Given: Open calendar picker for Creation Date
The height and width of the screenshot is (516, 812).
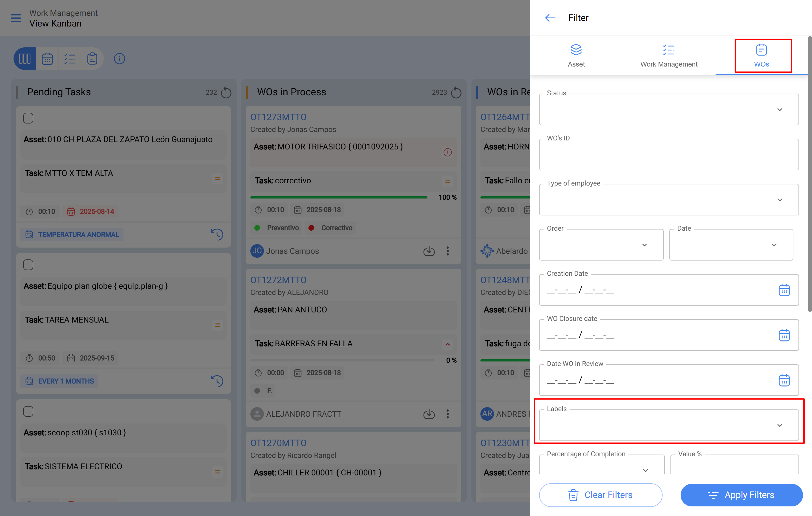Looking at the screenshot, I should (x=784, y=290).
